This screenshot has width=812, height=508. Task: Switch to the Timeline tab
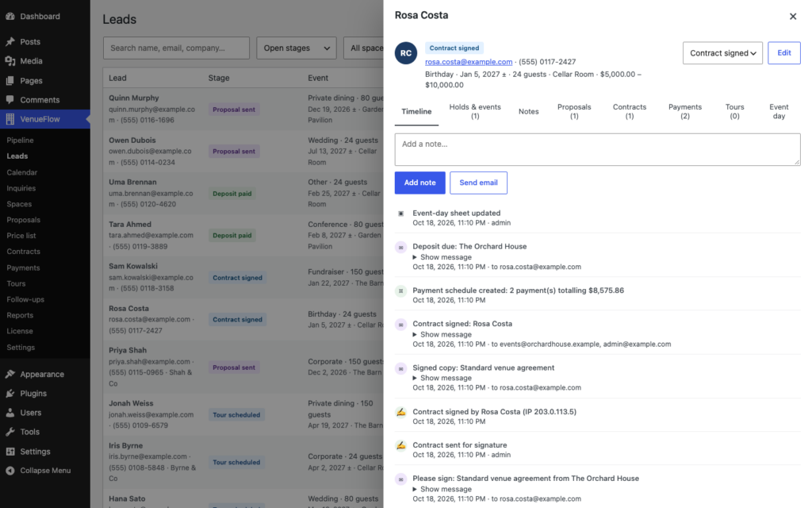tap(416, 111)
